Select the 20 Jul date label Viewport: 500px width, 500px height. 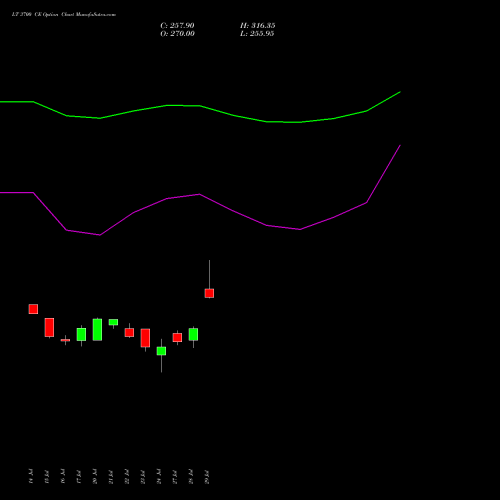[95, 476]
